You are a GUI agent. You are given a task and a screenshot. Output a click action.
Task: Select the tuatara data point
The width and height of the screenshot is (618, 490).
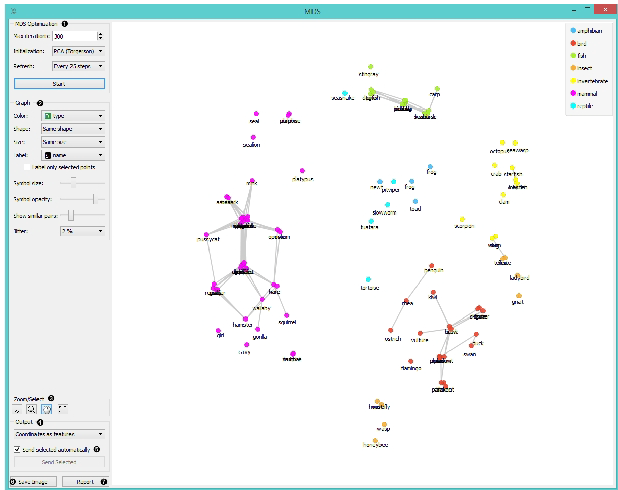371,221
